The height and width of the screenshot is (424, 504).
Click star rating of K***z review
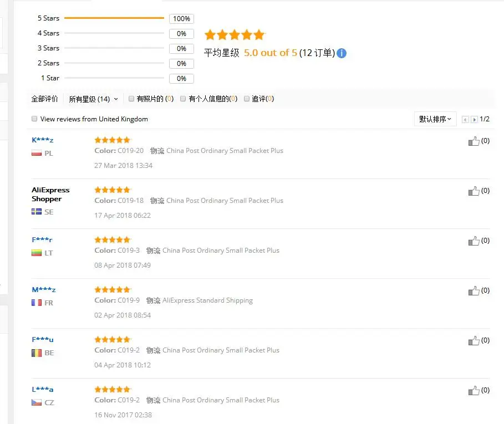(x=113, y=140)
